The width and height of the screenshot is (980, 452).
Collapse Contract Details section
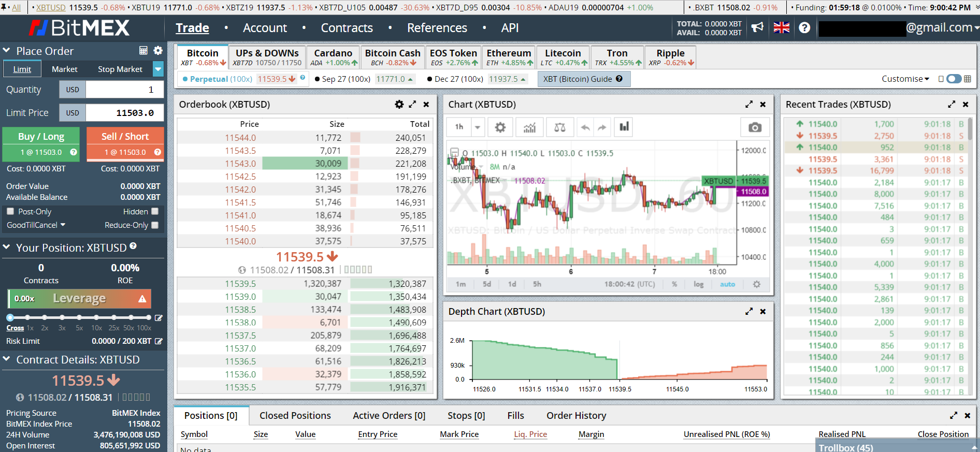click(x=7, y=359)
